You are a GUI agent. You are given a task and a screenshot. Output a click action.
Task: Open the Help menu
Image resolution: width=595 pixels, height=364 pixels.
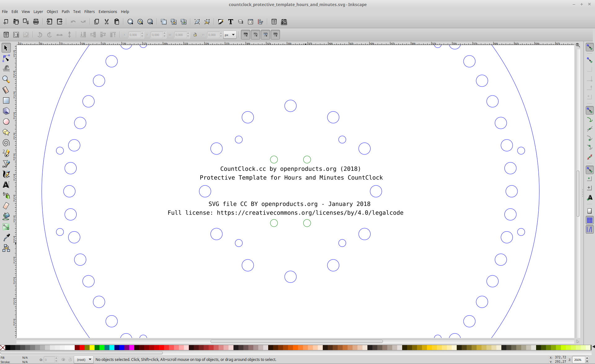click(x=125, y=11)
